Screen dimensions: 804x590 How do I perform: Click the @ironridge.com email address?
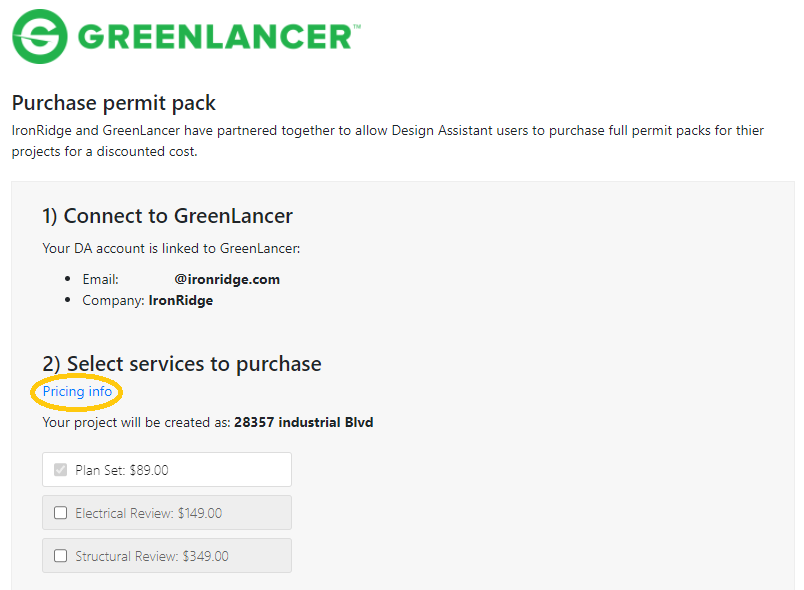point(227,280)
